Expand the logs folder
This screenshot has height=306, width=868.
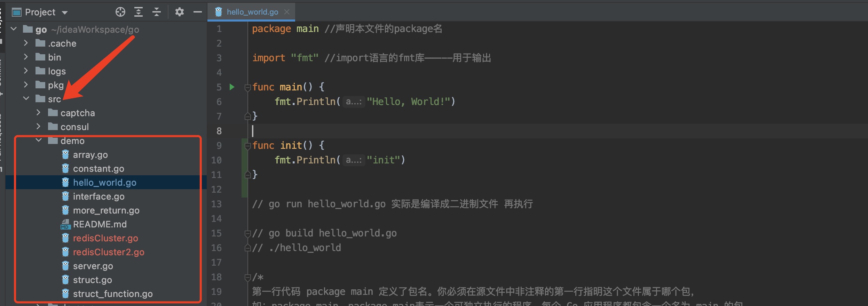pyautogui.click(x=26, y=71)
